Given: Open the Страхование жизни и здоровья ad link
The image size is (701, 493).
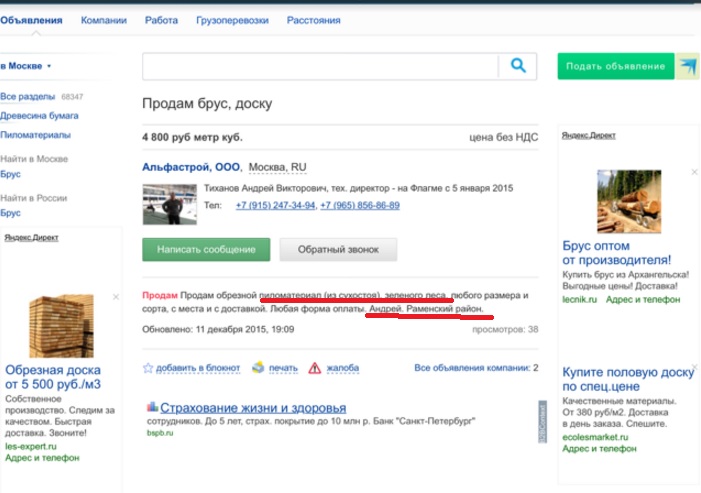Looking at the screenshot, I should pos(253,408).
